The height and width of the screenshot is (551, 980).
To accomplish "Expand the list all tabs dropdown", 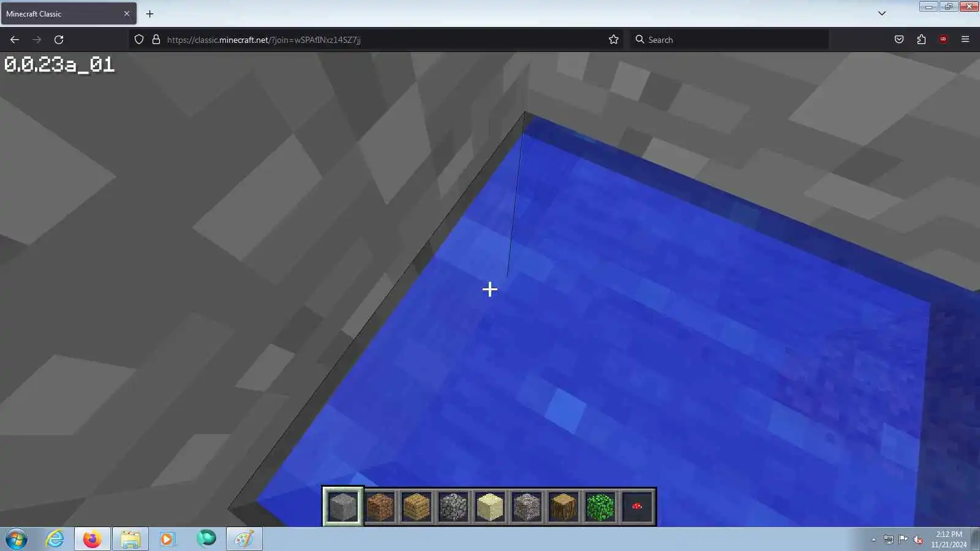I will [x=882, y=13].
